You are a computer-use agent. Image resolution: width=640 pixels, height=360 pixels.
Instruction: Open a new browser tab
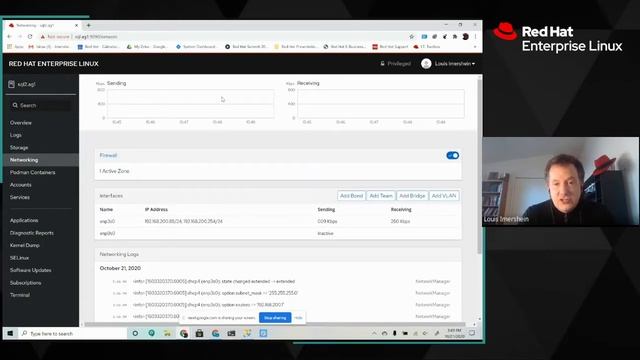coord(89,25)
